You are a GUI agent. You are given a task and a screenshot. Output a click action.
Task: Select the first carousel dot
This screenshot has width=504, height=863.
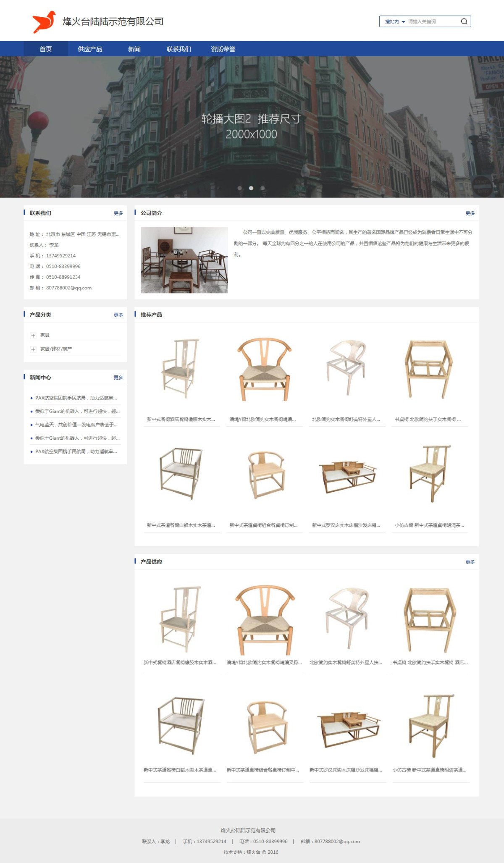pos(240,188)
